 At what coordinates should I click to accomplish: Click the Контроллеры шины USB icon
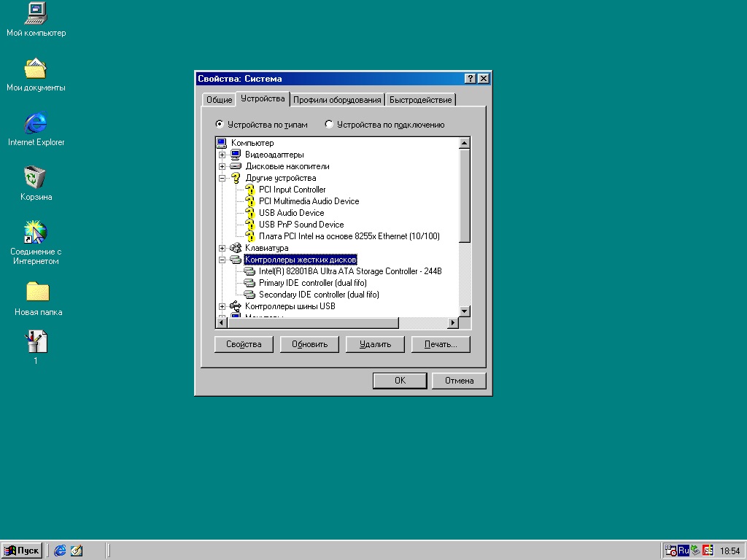point(236,306)
